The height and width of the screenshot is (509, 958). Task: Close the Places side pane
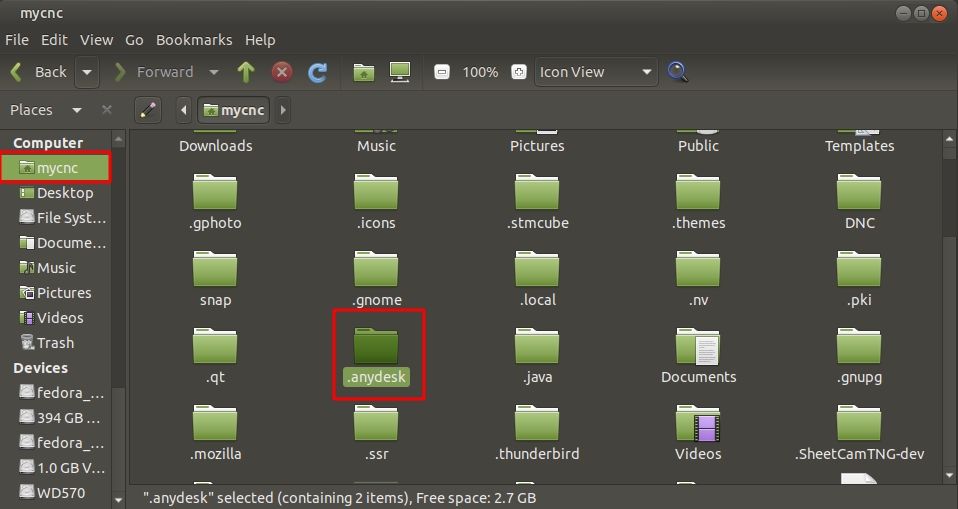[107, 110]
